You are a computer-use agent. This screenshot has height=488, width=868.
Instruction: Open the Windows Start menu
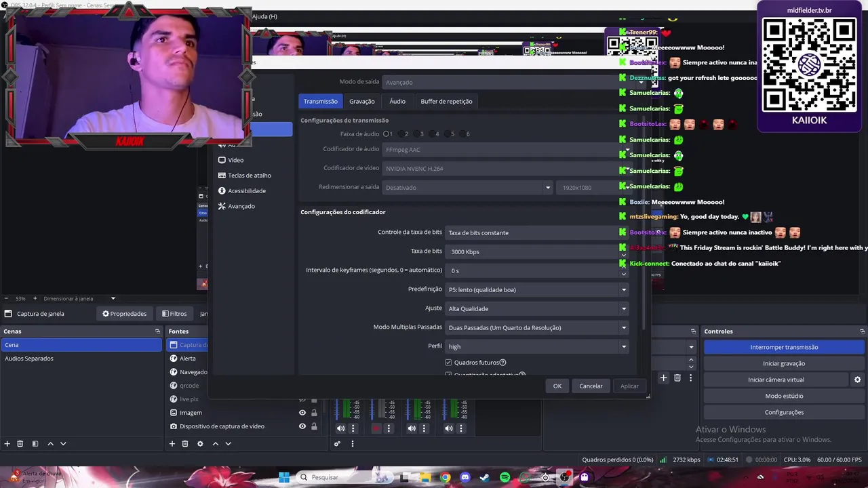coord(284,477)
